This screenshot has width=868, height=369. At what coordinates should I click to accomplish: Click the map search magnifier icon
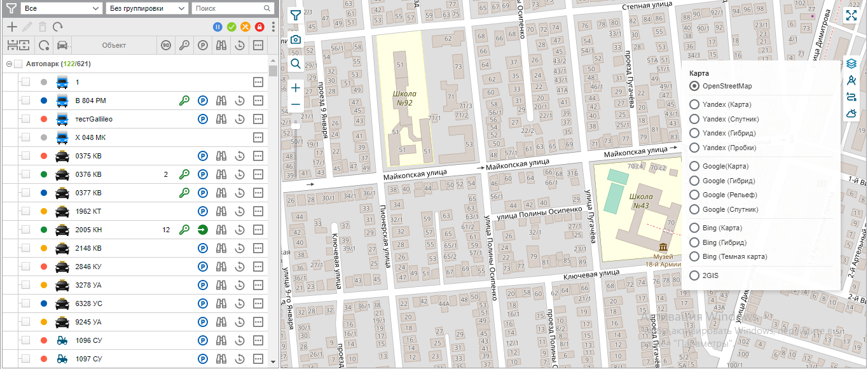pos(296,64)
